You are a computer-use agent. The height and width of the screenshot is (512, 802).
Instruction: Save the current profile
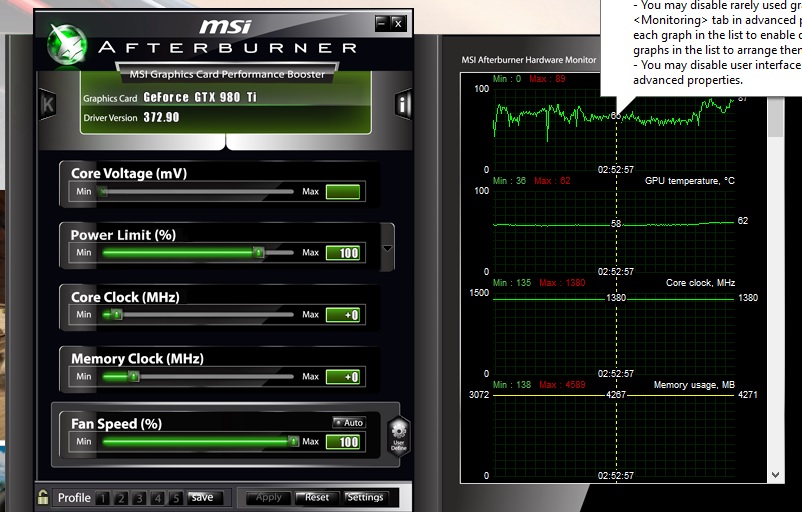[x=202, y=497]
